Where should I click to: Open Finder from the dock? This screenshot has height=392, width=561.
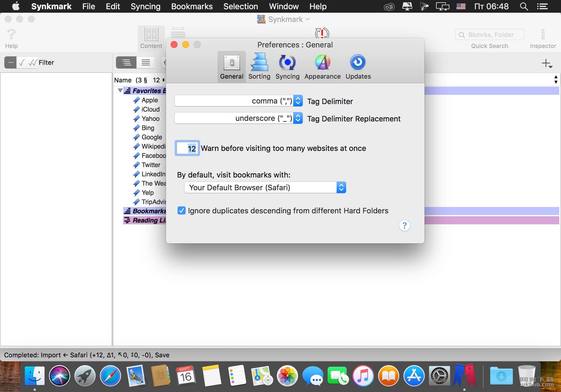(x=35, y=376)
